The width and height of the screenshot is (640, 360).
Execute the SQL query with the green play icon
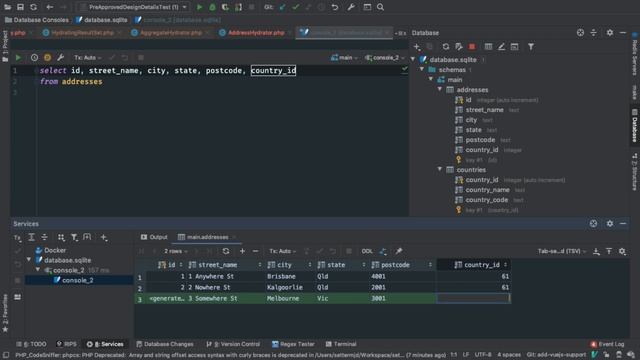pos(18,58)
